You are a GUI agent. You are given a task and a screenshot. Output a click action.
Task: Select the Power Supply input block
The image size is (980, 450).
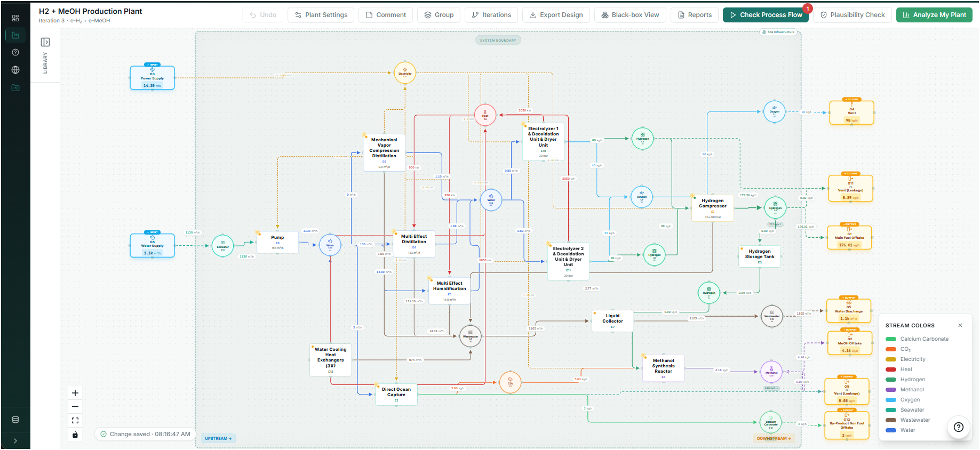[x=152, y=78]
